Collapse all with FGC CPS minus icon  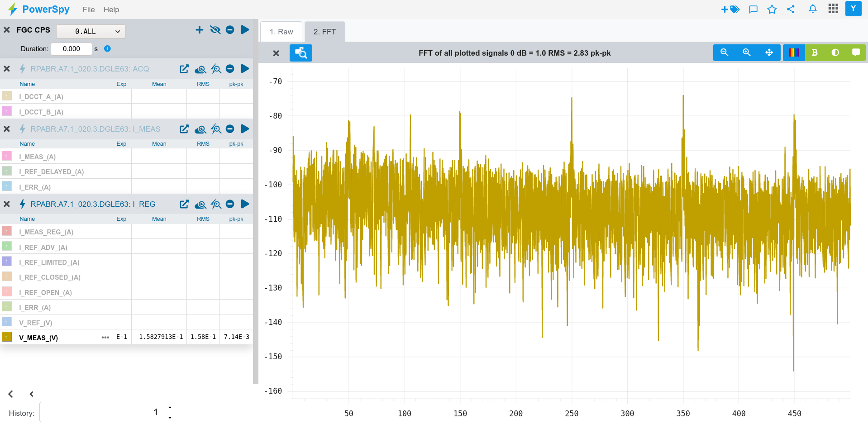(x=230, y=30)
